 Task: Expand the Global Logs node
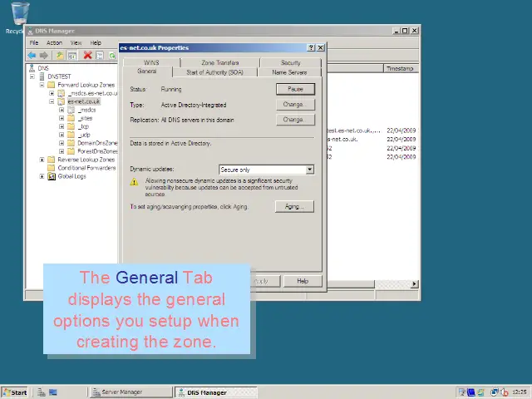42,176
